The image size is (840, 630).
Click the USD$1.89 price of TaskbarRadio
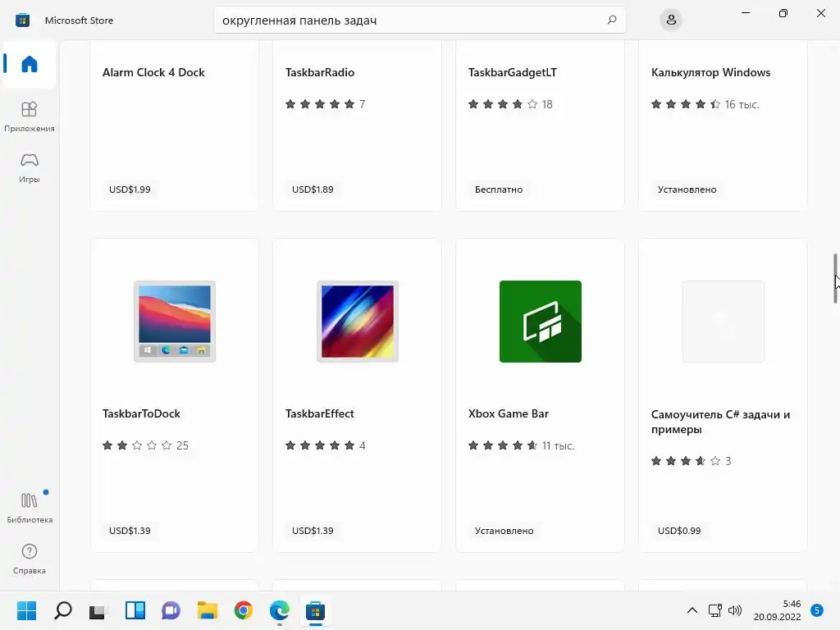(313, 189)
